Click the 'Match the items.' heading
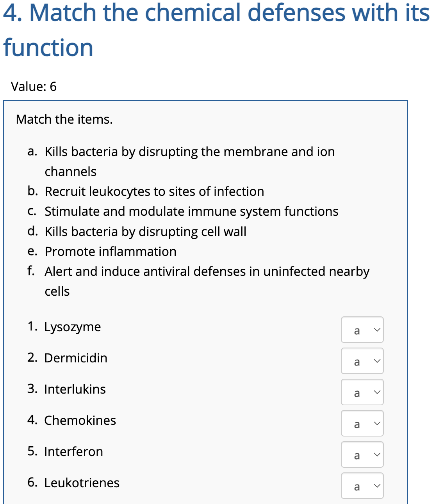 [x=64, y=119]
